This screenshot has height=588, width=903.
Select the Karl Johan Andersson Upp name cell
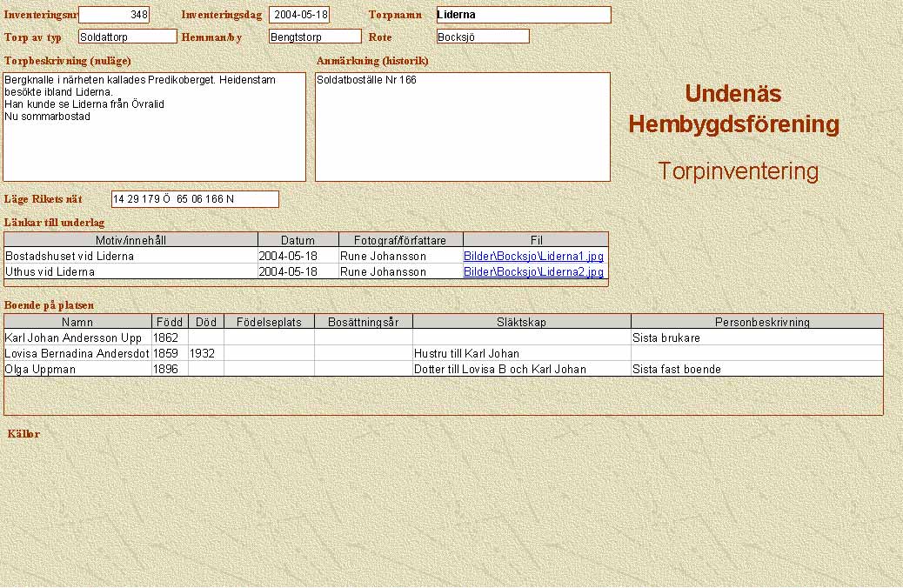tap(77, 338)
